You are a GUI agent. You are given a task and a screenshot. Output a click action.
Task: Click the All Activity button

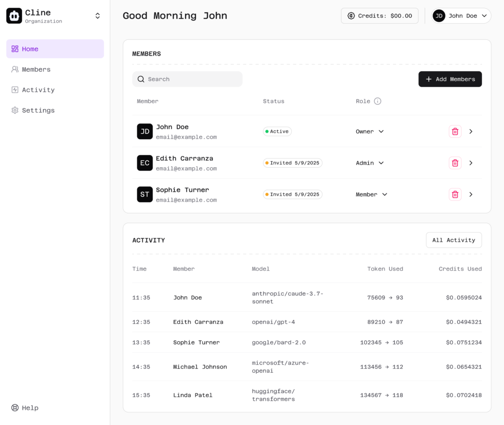[x=453, y=240]
